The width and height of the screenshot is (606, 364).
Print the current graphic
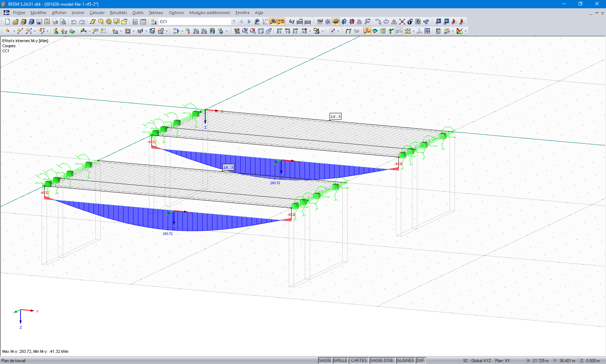pyautogui.click(x=55, y=22)
